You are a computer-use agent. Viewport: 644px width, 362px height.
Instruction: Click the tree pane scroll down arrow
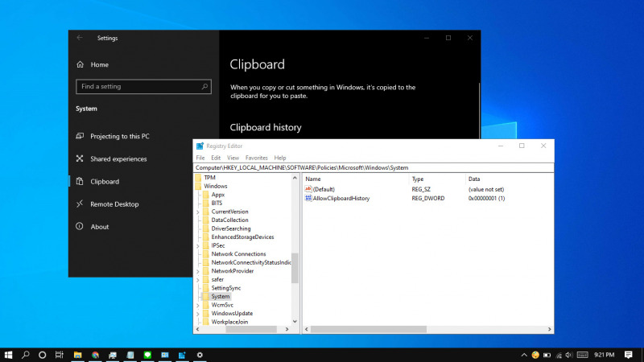click(295, 321)
